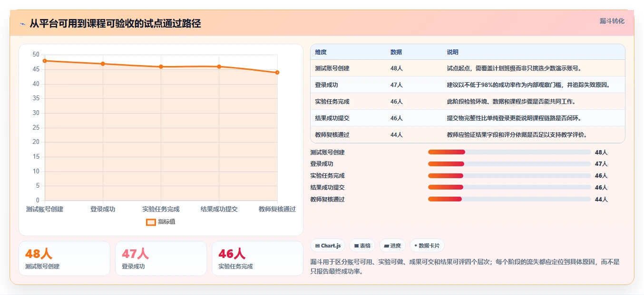
Task: Click the description starting 试点起点
Action: [x=514, y=68]
